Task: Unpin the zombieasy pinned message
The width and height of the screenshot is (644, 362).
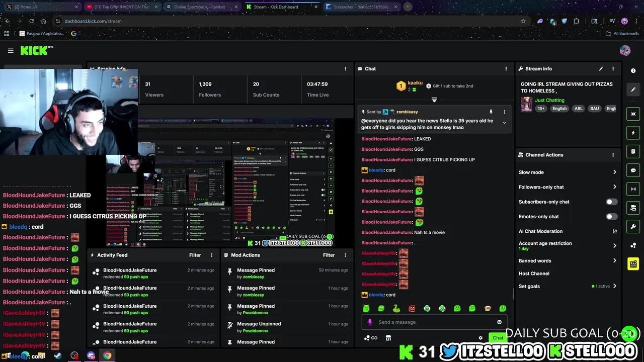Action: tap(491, 112)
